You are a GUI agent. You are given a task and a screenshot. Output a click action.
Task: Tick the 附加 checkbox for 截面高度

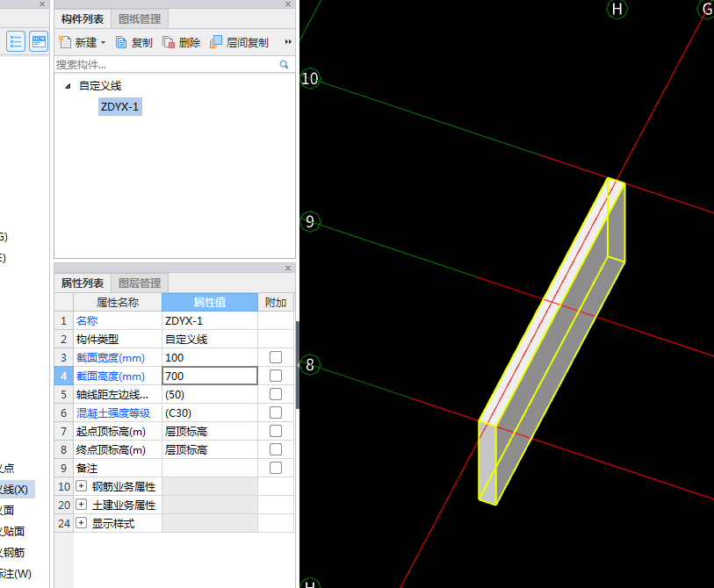coord(276,376)
